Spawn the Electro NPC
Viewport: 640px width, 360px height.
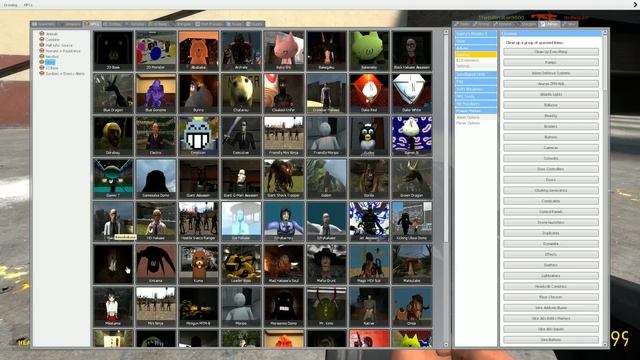[156, 136]
